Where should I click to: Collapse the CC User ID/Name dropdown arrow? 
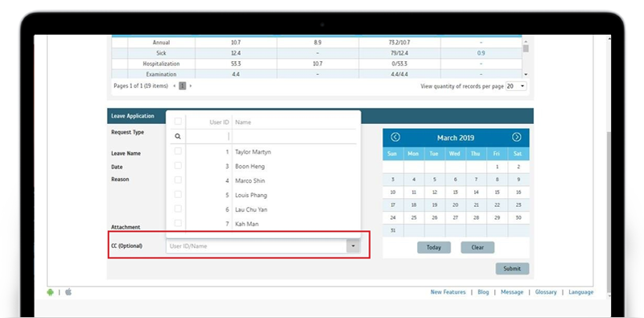pyautogui.click(x=353, y=246)
